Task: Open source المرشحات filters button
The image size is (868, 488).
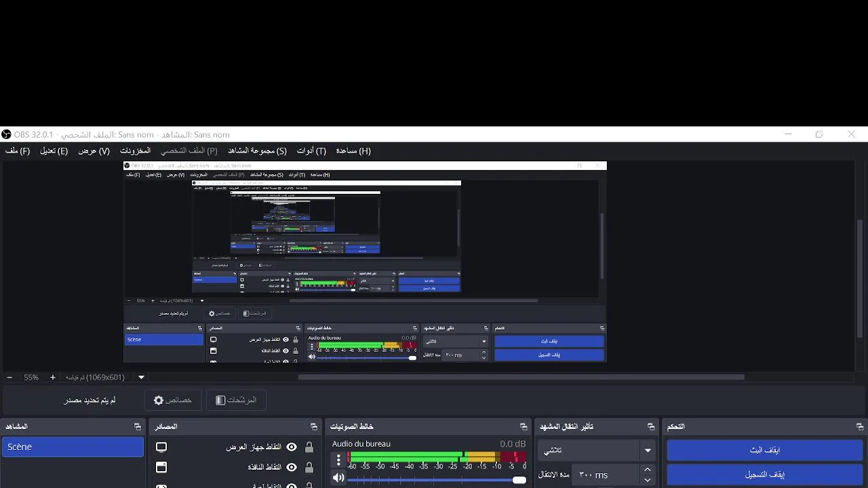Action: tap(236, 400)
